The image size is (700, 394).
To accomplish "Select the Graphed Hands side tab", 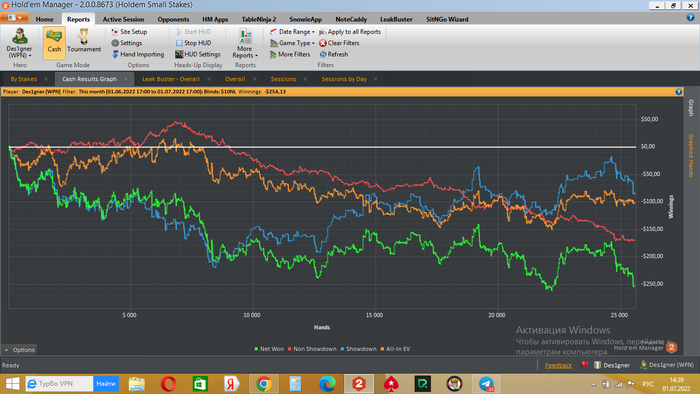I will pyautogui.click(x=691, y=156).
